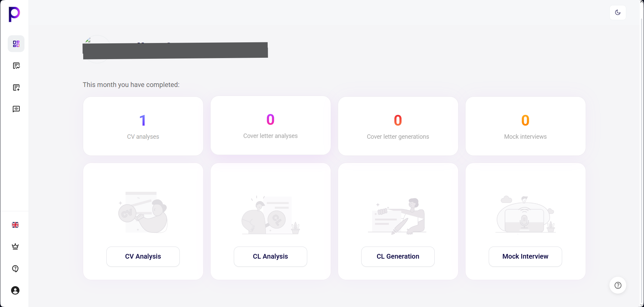The image size is (644, 307).
Task: Open the profile avatar icon at sidebar bottom
Action: tap(15, 290)
